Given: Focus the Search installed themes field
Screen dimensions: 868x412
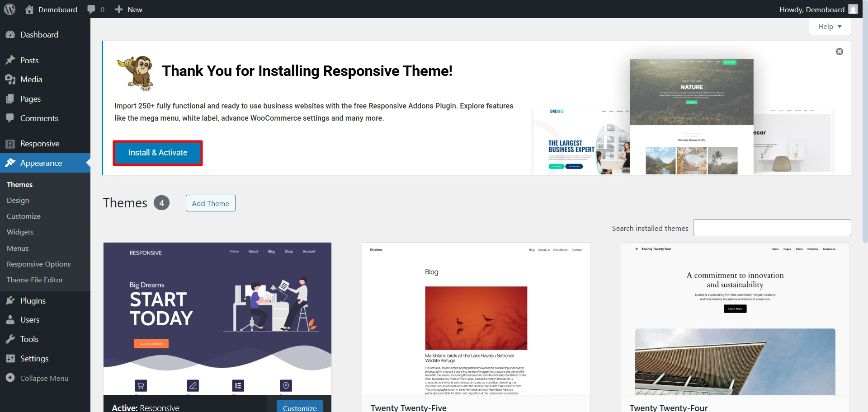Looking at the screenshot, I should pyautogui.click(x=772, y=228).
